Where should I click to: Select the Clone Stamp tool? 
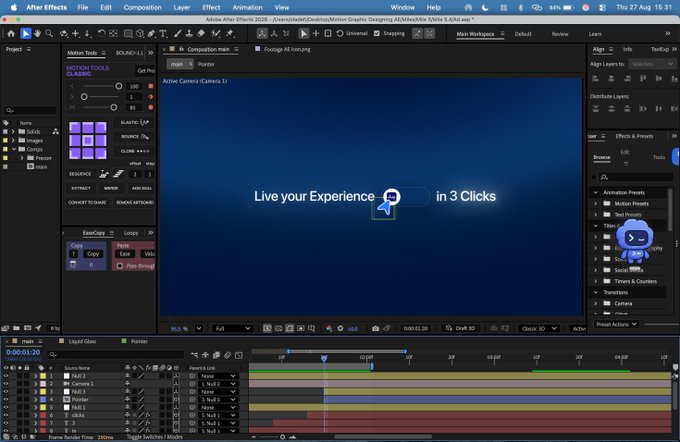coord(189,33)
